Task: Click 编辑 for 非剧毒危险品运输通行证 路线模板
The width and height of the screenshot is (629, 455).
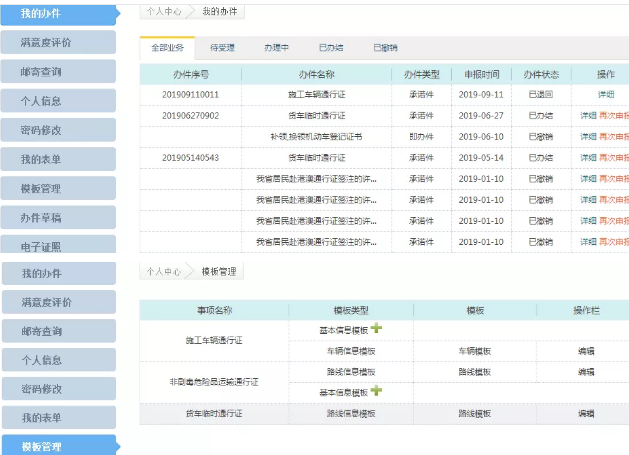Action: pos(586,371)
